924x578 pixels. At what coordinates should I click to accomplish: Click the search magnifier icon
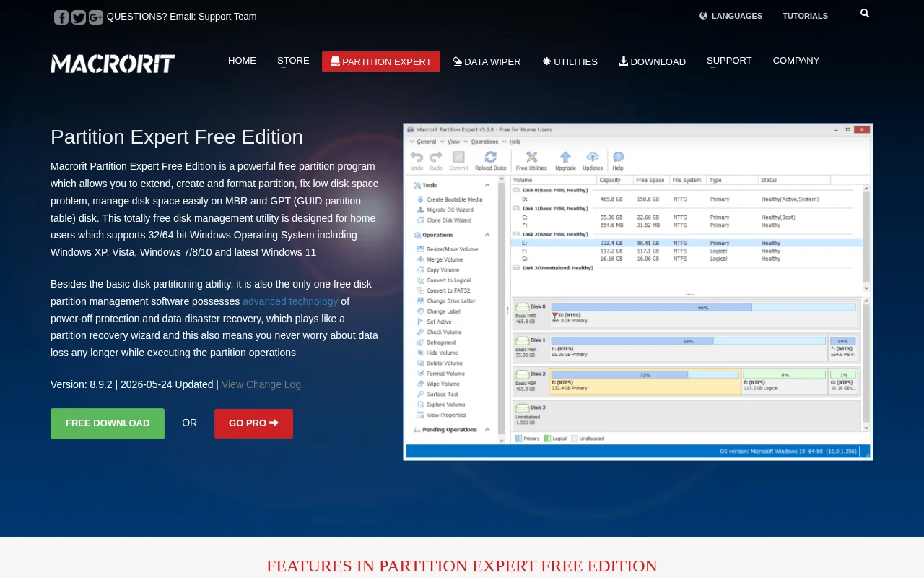(x=865, y=13)
